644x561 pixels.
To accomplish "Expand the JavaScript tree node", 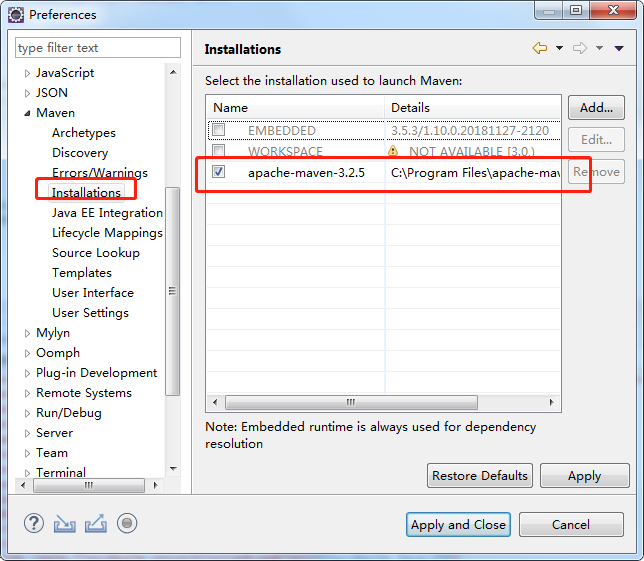I will tap(27, 73).
